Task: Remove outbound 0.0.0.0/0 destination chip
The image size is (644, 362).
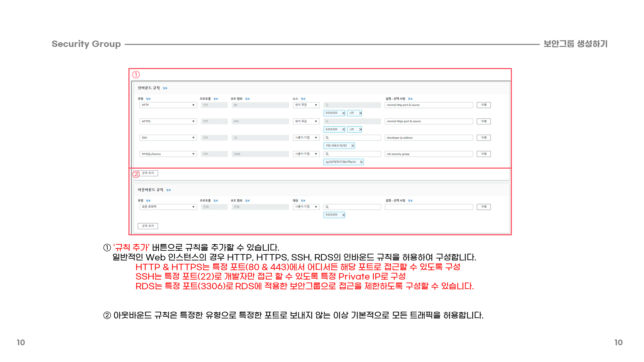Action: [x=343, y=215]
